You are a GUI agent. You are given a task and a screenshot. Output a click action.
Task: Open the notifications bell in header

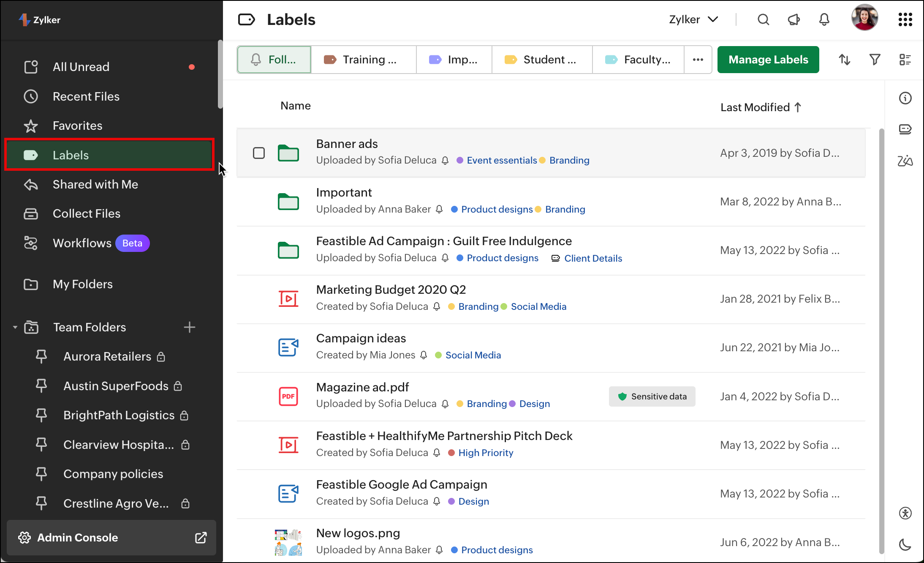tap(824, 20)
